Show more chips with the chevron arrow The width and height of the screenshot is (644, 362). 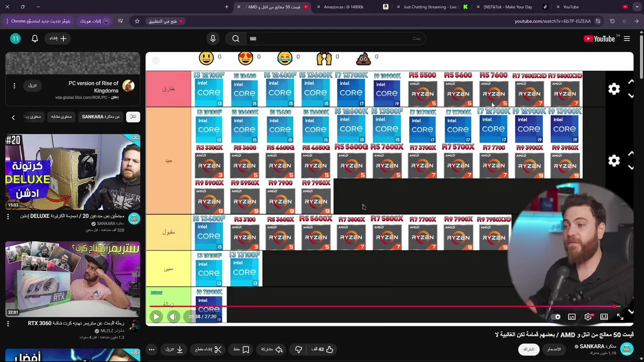coord(13,117)
